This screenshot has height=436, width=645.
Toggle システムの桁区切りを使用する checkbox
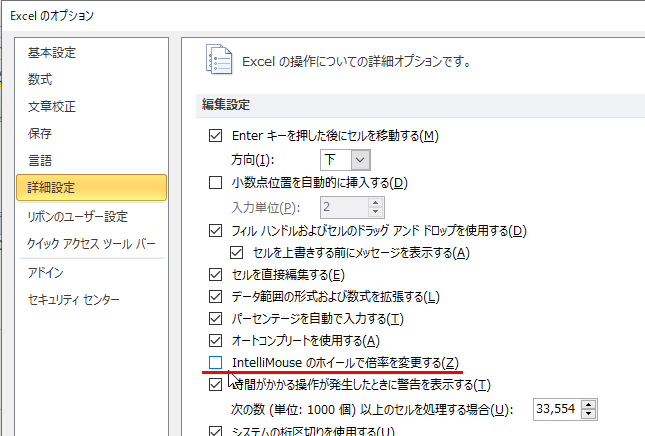click(x=216, y=431)
